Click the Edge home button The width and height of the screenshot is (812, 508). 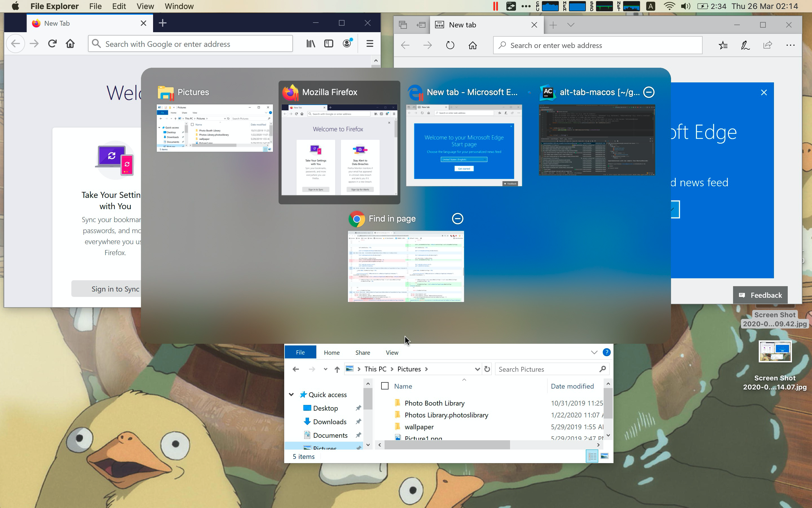pyautogui.click(x=473, y=45)
